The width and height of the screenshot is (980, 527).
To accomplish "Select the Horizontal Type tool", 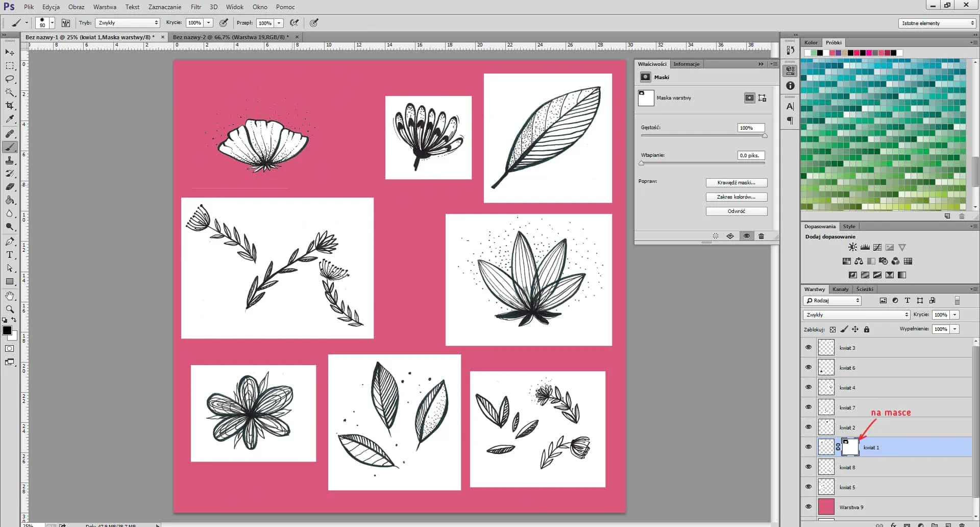I will (x=10, y=255).
